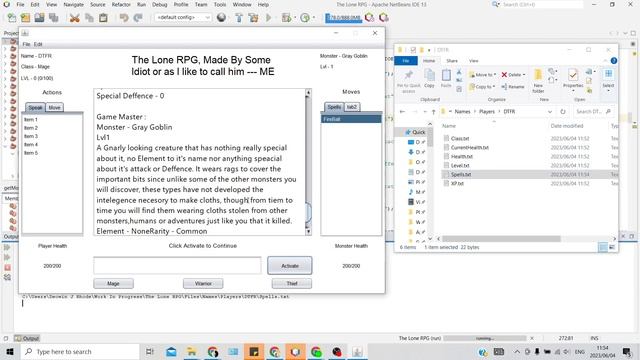Image resolution: width=640 pixels, height=360 pixels.
Task: Select Fireball in Spells list
Action: pyautogui.click(x=351, y=119)
